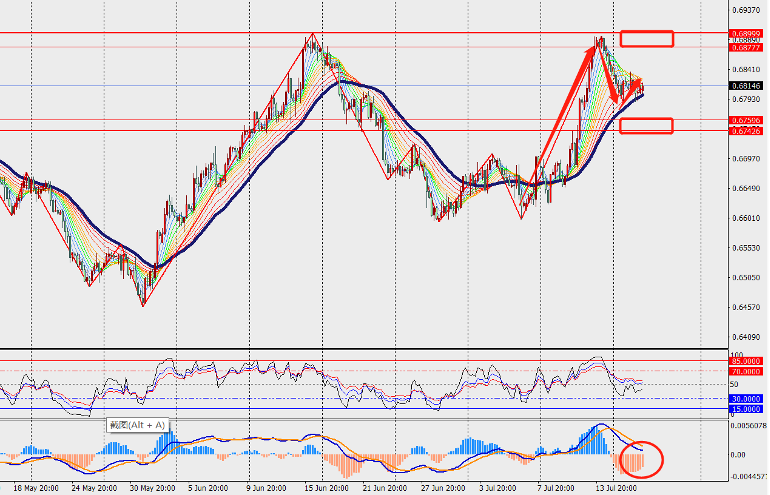Click the 15 Jun 20:00 time label
This screenshot has width=770, height=495.
[327, 488]
